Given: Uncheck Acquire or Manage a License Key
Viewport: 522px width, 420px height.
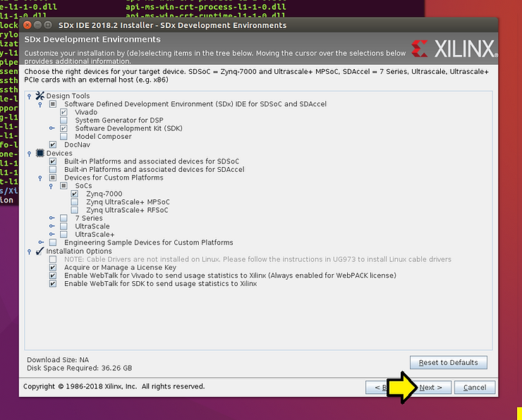Looking at the screenshot, I should [53, 267].
